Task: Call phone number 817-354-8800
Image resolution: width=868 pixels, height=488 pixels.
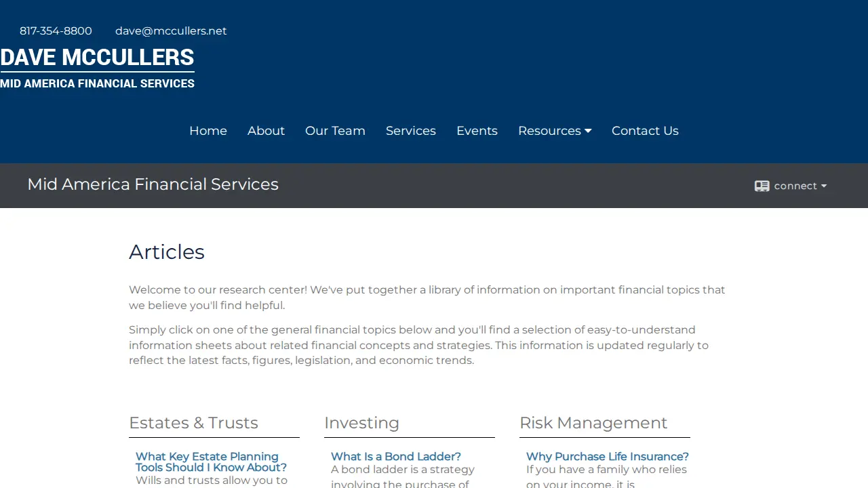Action: point(56,31)
